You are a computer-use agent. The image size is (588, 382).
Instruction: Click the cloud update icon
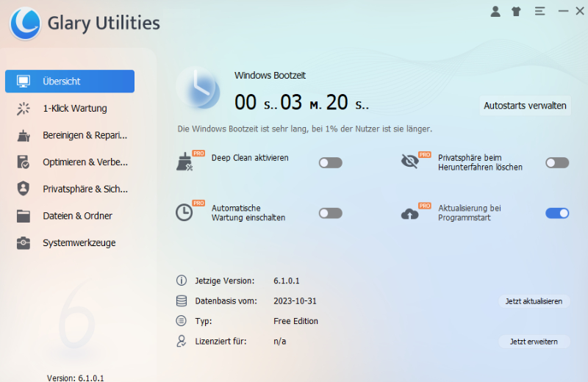(411, 212)
